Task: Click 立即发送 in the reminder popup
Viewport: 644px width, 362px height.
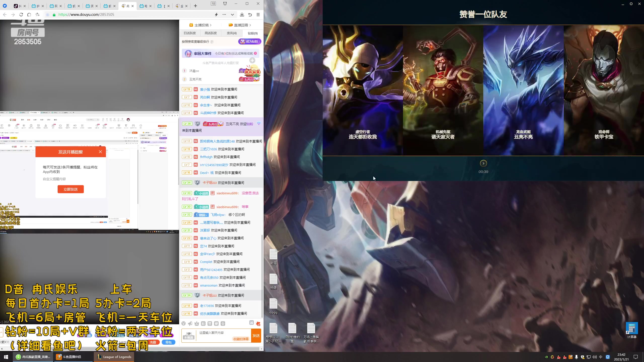Action: click(x=71, y=189)
